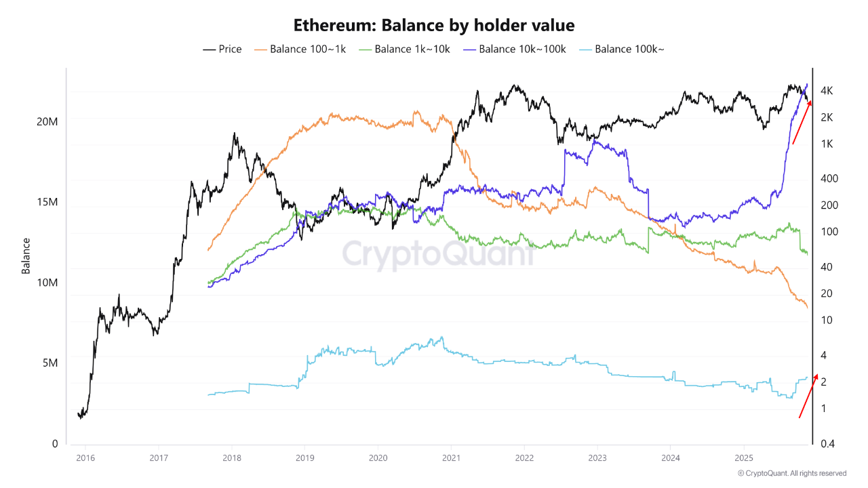Click the lower red arrow annotation

click(x=808, y=396)
